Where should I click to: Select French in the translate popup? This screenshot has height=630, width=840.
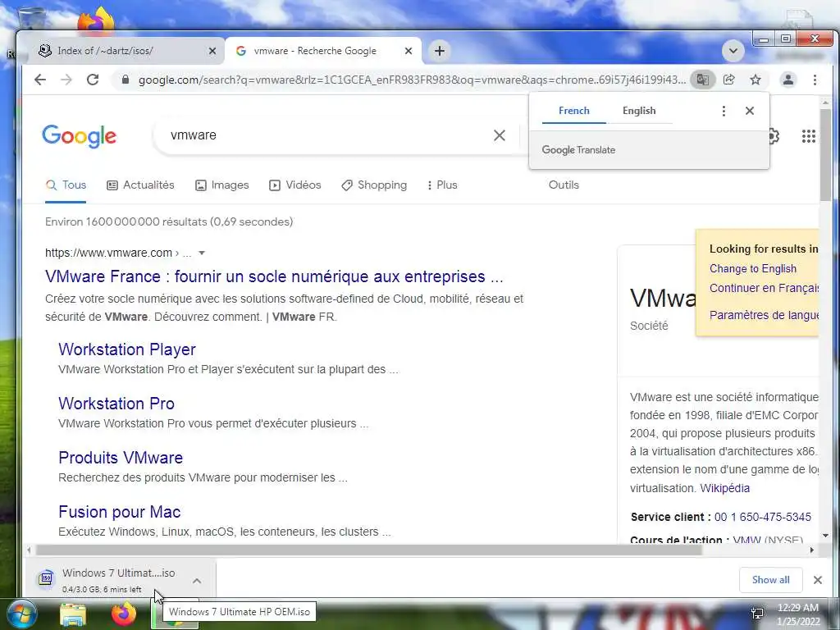[x=573, y=111]
